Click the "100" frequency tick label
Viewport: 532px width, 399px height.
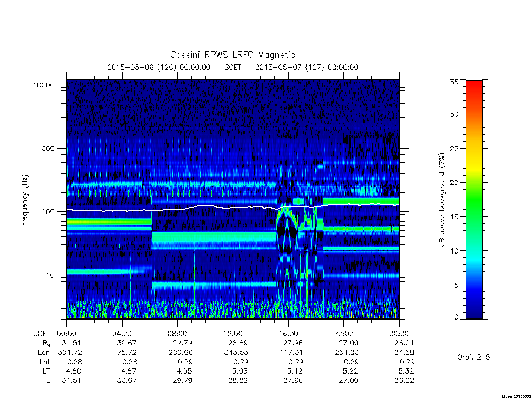click(48, 212)
